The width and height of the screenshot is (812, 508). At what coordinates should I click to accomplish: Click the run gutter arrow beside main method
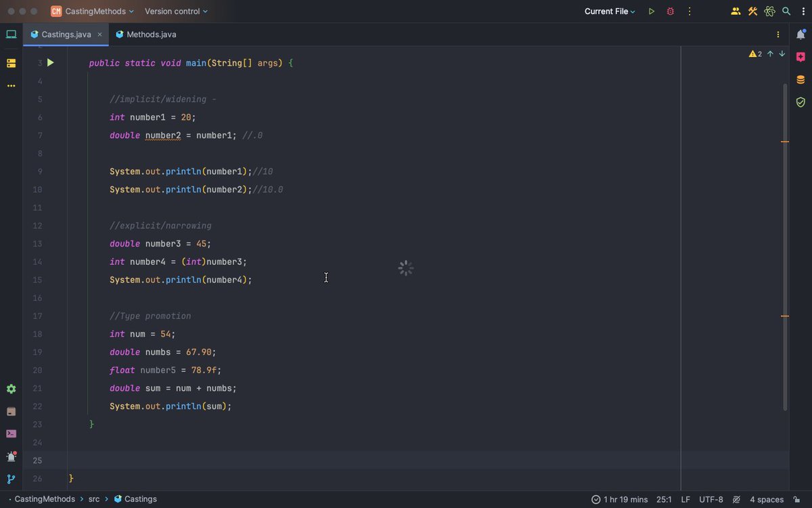tap(50, 63)
